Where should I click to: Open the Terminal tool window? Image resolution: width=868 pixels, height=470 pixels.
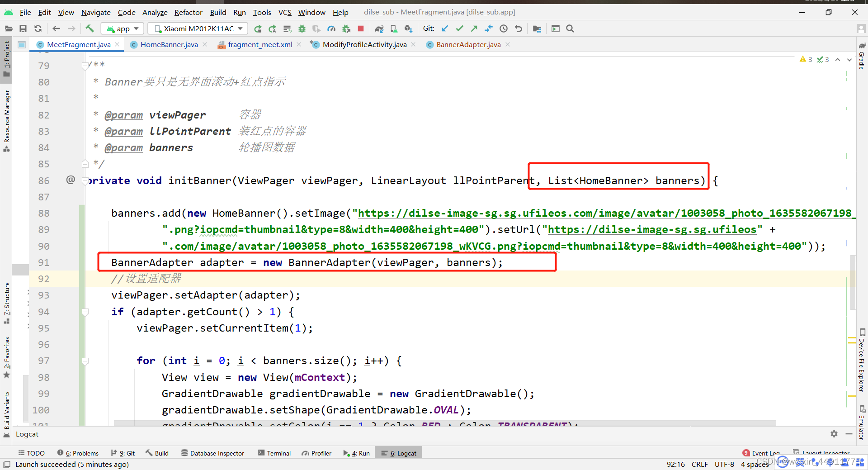[274, 453]
